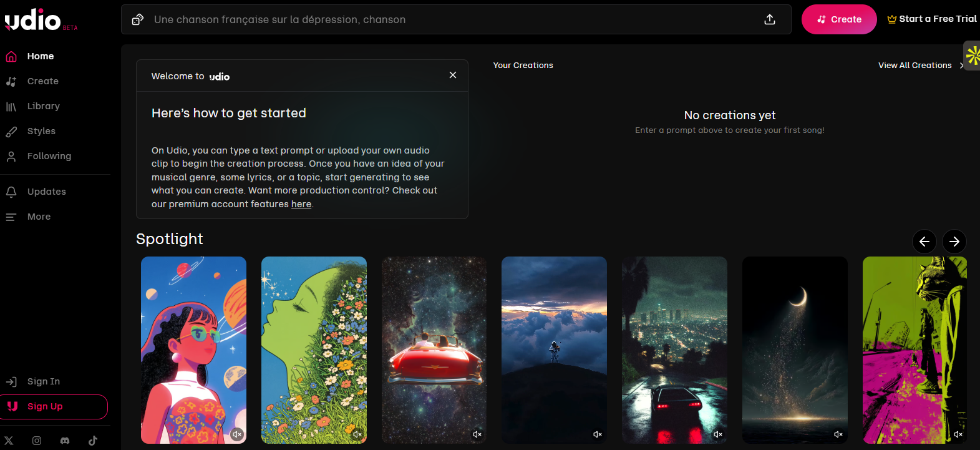Open the crescent moon track
980x450 pixels.
(x=795, y=350)
